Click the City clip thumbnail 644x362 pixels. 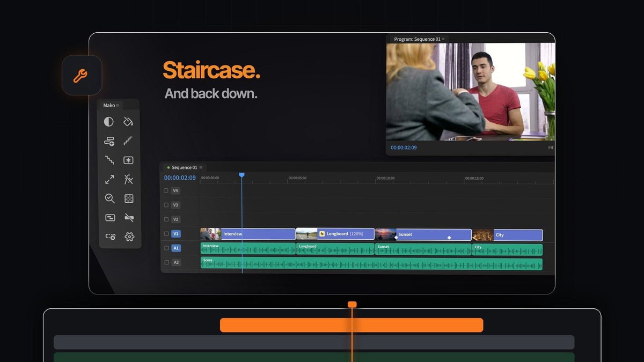(483, 235)
